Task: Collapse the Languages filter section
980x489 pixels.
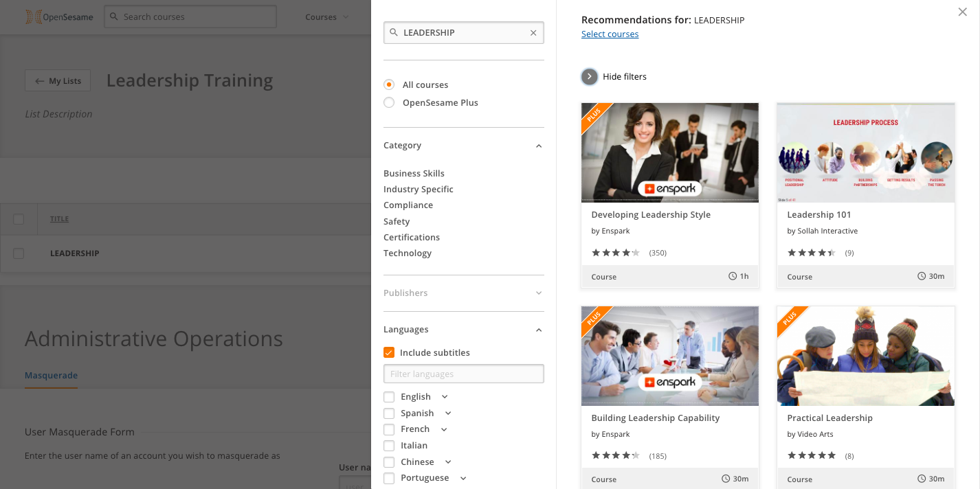Action: click(x=539, y=330)
